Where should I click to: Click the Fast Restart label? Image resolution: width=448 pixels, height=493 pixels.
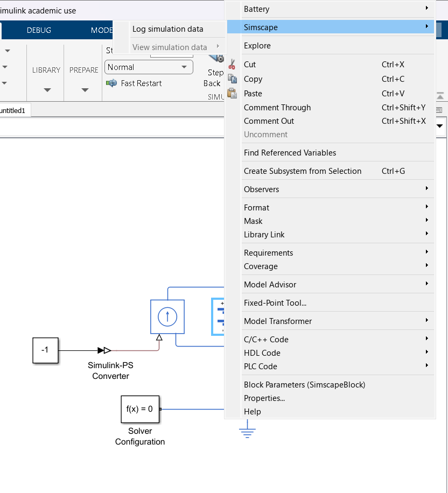[141, 83]
